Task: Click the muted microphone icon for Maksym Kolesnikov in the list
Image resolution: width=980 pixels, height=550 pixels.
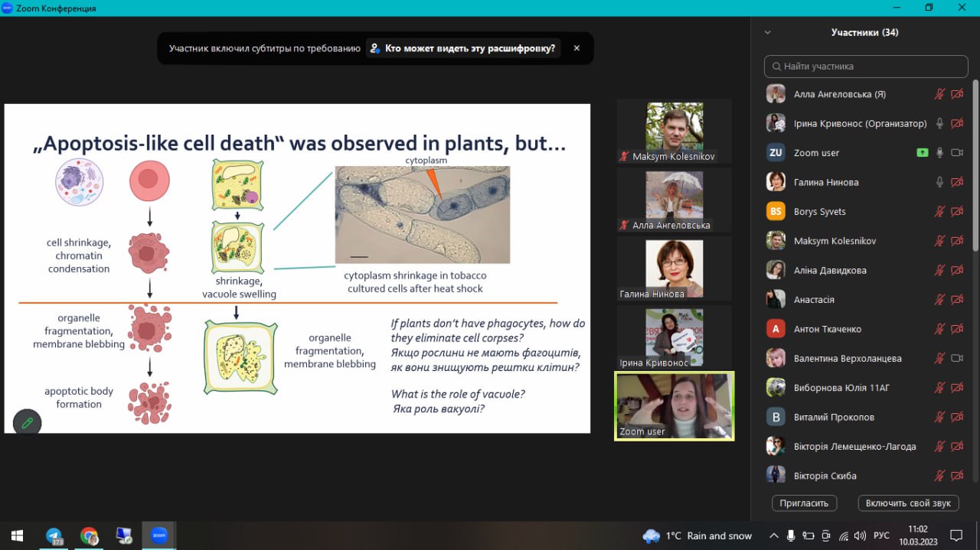Action: [939, 241]
